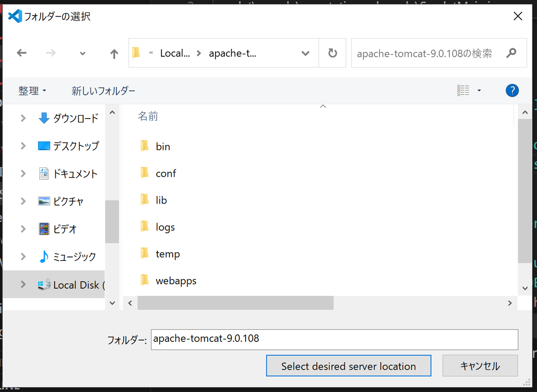Select Local Disk in the navigation pane

(x=71, y=285)
